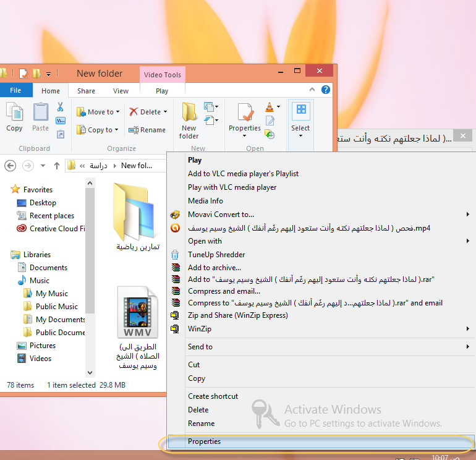This screenshot has width=476, height=460.
Task: Click the Cut scissors icon in ribbon
Action: 61,107
